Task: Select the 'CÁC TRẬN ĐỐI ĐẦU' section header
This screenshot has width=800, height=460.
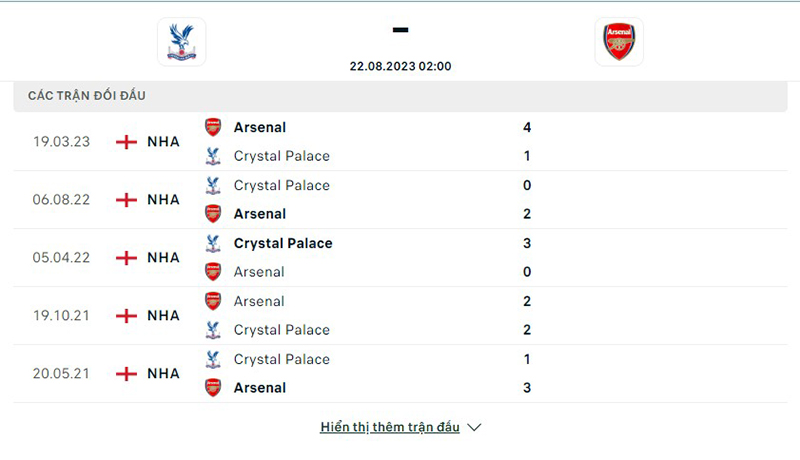Action: pyautogui.click(x=87, y=95)
